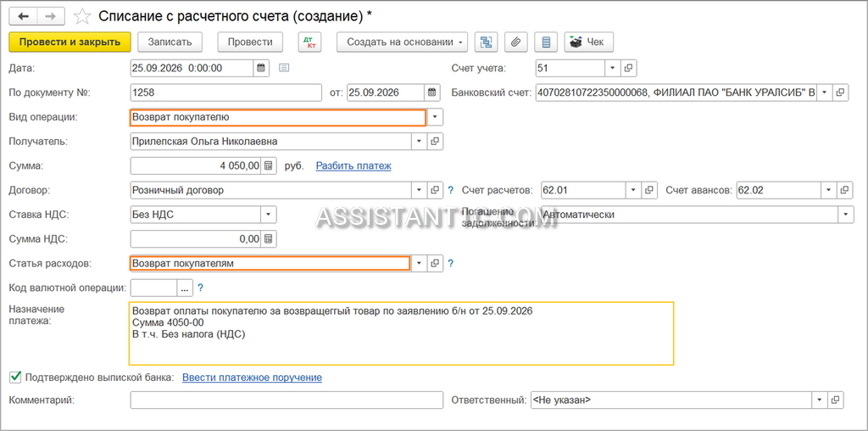Open calendar for the Дата field
Viewport: 868px width, 431px height.
click(261, 68)
